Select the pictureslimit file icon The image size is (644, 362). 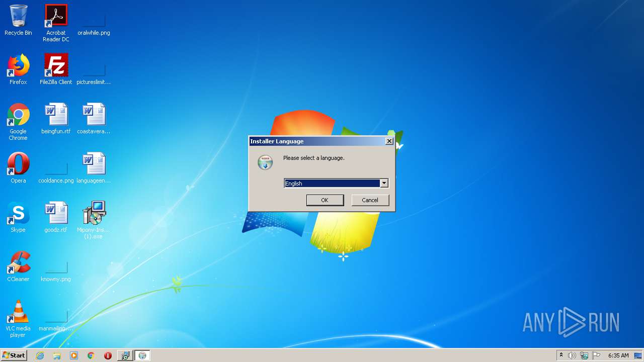click(x=94, y=69)
